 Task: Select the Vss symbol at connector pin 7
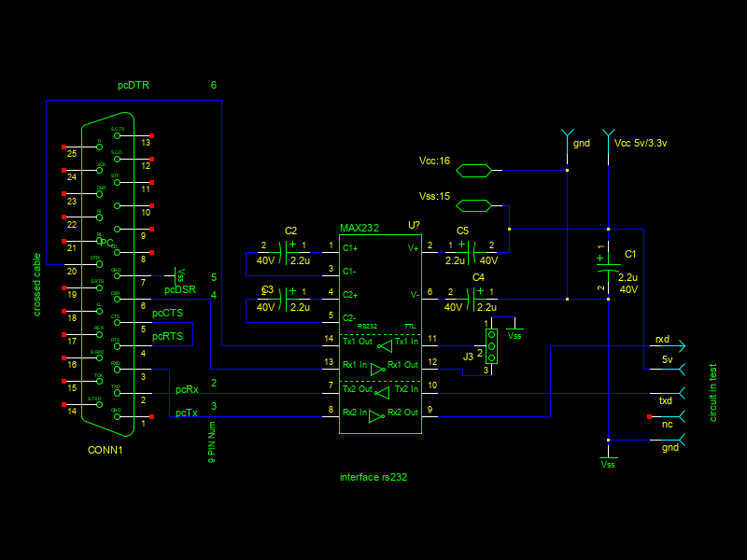(x=178, y=275)
